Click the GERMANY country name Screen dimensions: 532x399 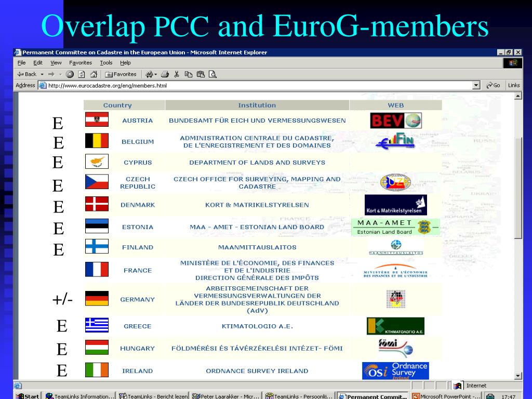tap(137, 300)
